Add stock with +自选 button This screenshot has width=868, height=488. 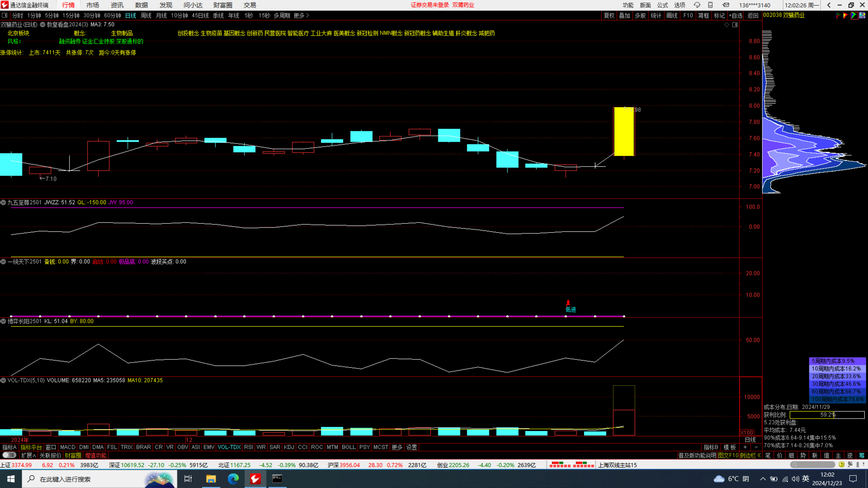click(x=736, y=15)
